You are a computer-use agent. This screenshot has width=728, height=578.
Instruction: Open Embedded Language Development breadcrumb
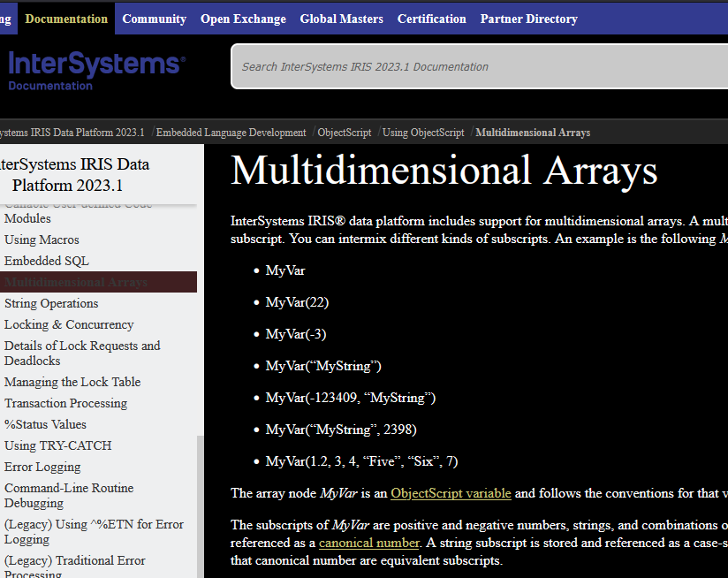click(x=231, y=133)
